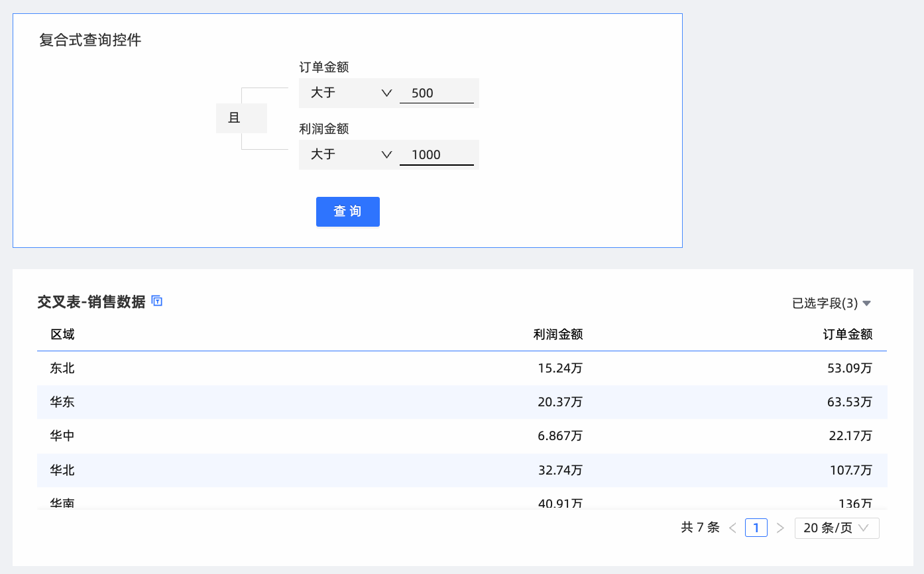This screenshot has width=924, height=574.
Task: Focus the 订单金额 input containing 500
Action: coord(436,93)
